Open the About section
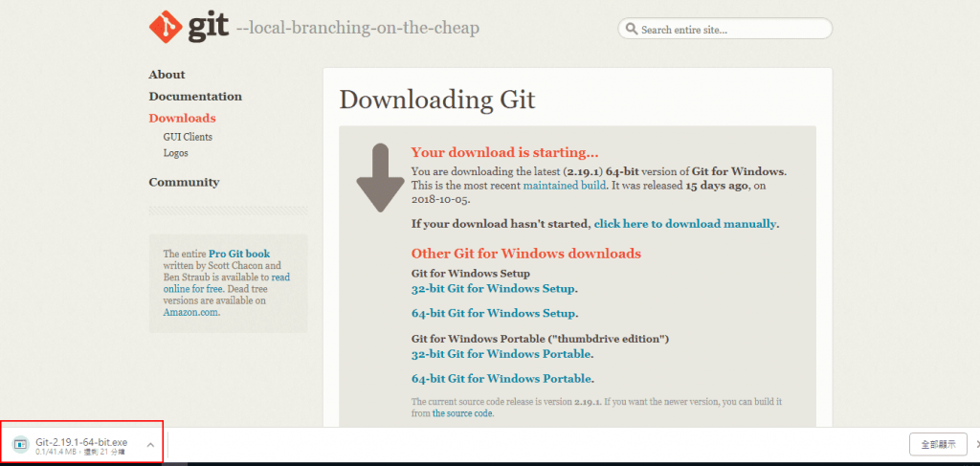Image resolution: width=980 pixels, height=466 pixels. tap(167, 75)
